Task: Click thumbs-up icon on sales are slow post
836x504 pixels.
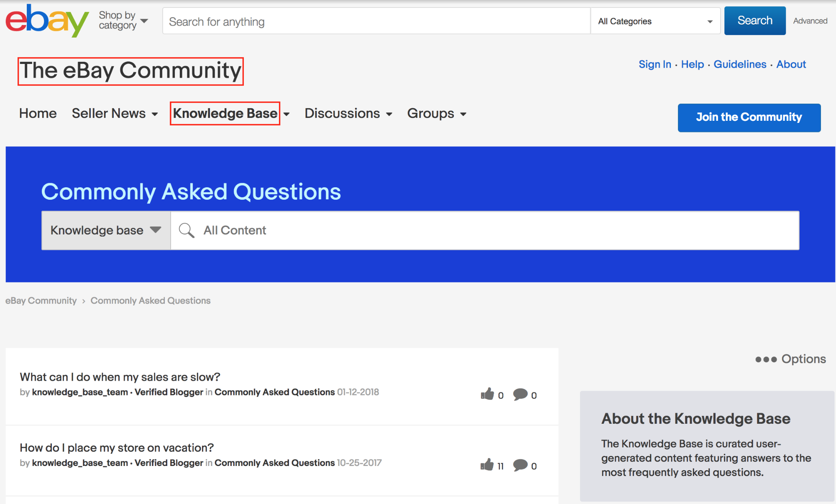Action: [487, 394]
